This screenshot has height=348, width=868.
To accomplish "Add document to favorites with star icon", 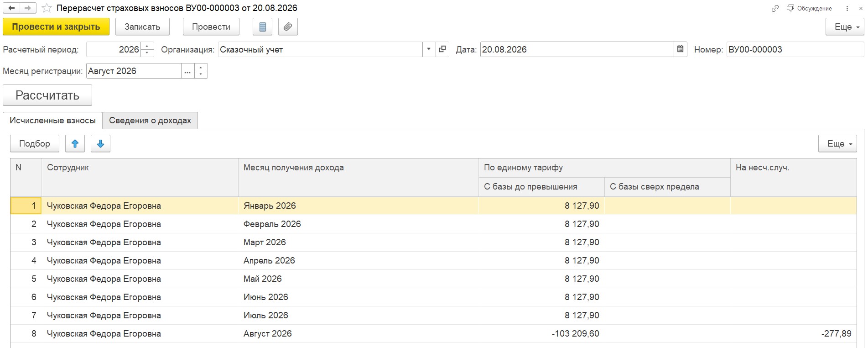I will tap(47, 8).
